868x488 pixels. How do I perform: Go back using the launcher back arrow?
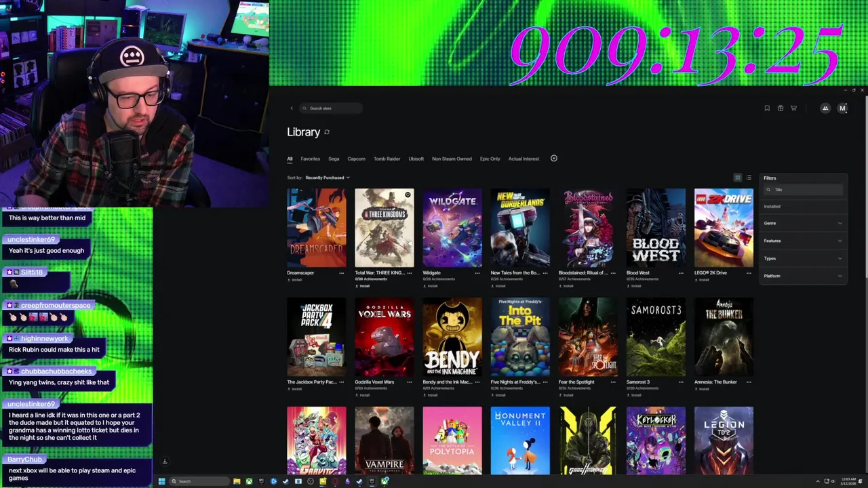click(x=292, y=108)
